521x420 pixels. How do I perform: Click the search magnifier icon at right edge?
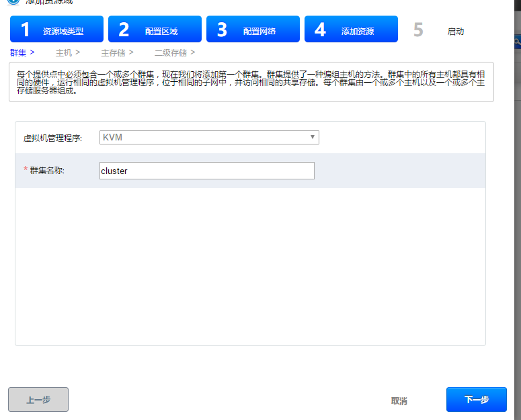[x=517, y=42]
